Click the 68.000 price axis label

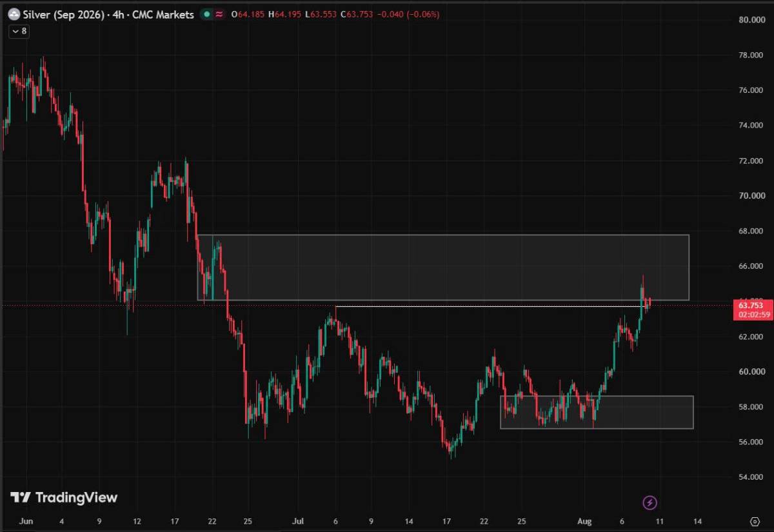coord(751,231)
